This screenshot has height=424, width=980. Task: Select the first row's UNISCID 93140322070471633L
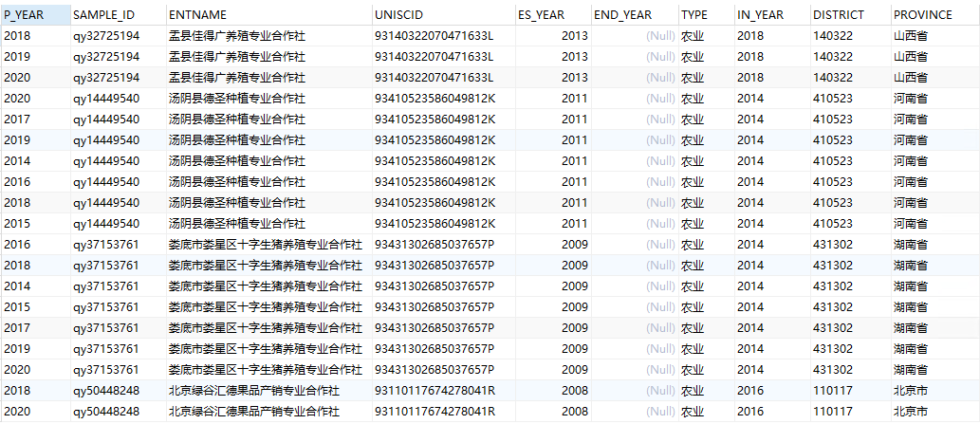[x=435, y=36]
